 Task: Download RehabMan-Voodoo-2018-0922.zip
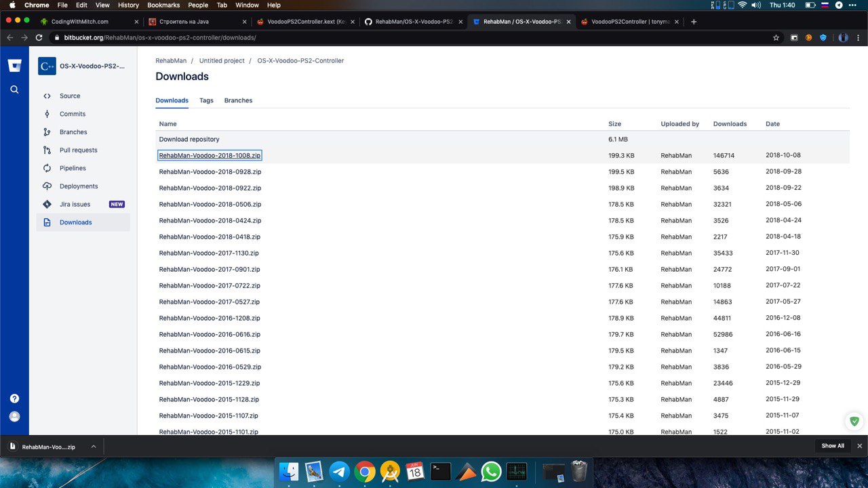click(210, 188)
